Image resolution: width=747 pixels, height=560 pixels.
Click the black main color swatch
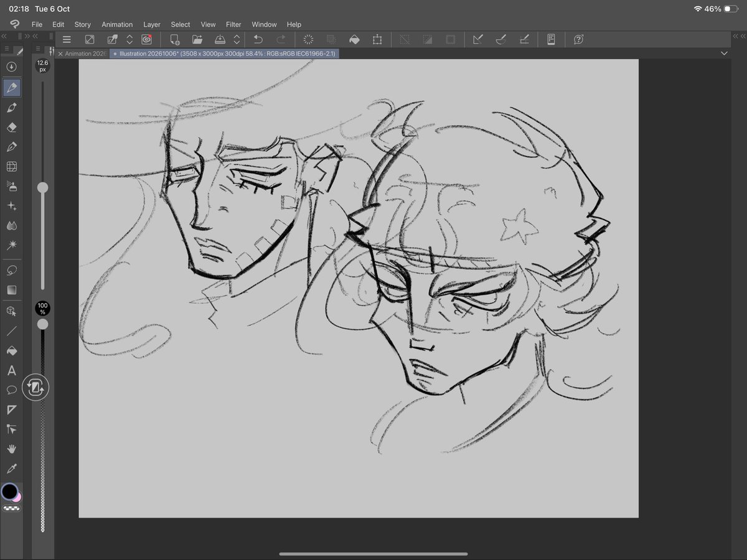click(9, 492)
